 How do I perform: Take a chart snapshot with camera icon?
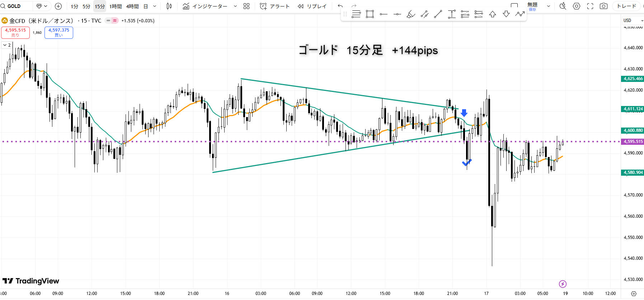click(603, 6)
